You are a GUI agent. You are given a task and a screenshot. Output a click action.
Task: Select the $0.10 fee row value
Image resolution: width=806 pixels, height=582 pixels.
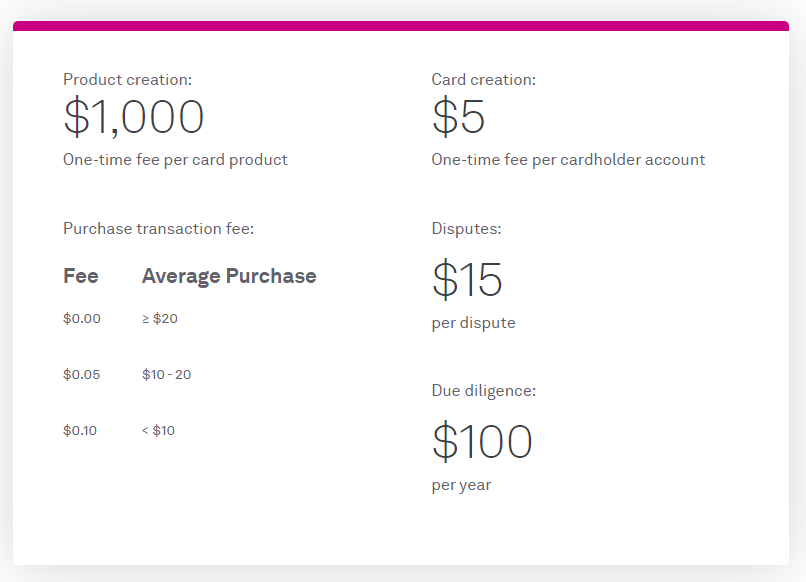pos(80,430)
